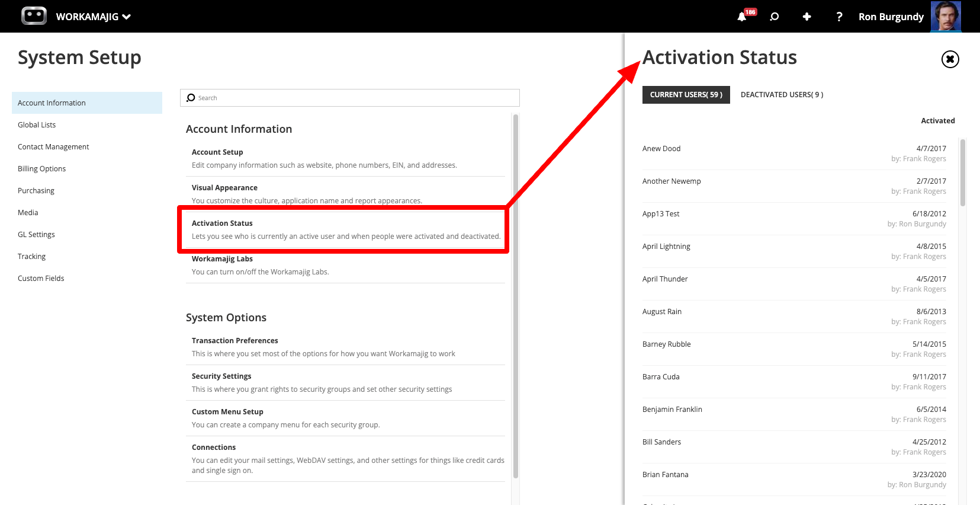
Task: Select Global Lists in sidebar
Action: tap(87, 124)
